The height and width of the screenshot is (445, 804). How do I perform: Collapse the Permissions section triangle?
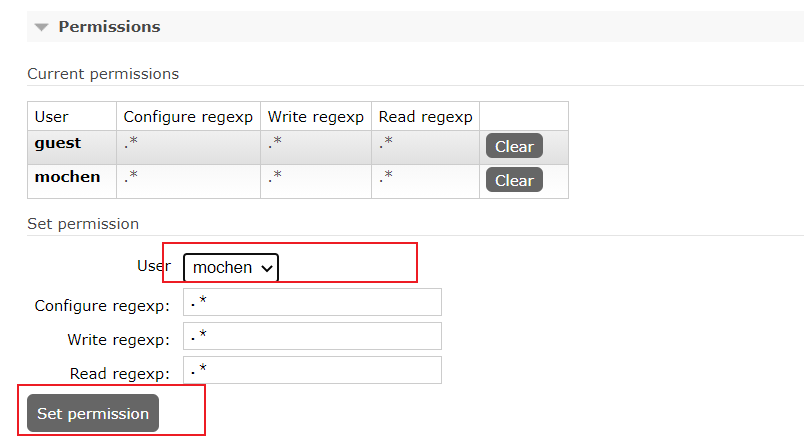coord(42,27)
